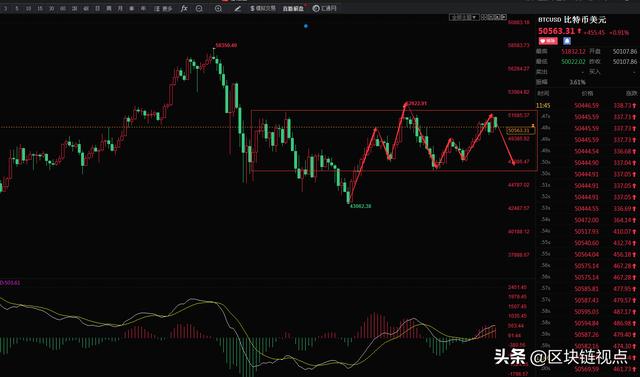The width and height of the screenshot is (640, 377).
Task: Select the 15-minute timeframe tab
Action: [40, 8]
